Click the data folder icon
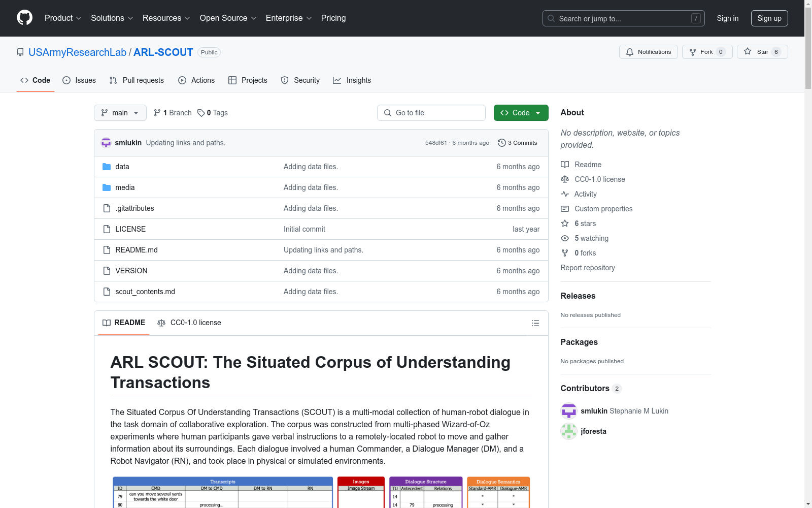Screen dimensions: 812x508 click(107, 167)
